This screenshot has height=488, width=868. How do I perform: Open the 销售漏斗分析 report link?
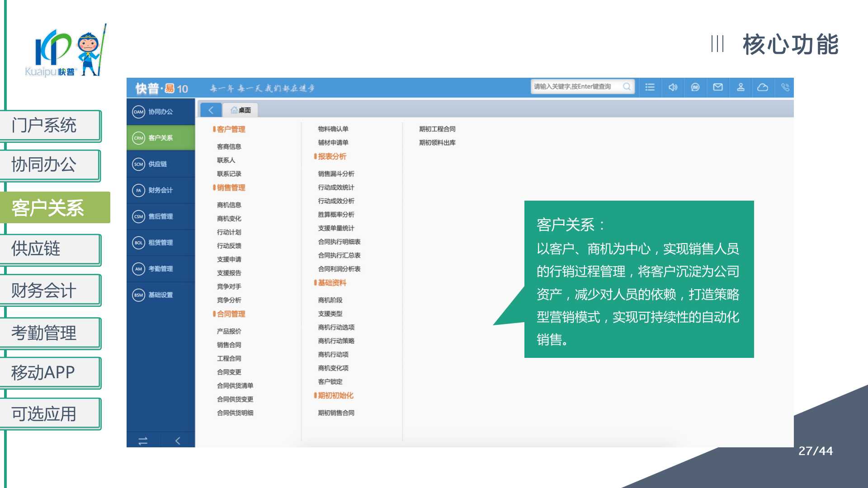coord(336,174)
